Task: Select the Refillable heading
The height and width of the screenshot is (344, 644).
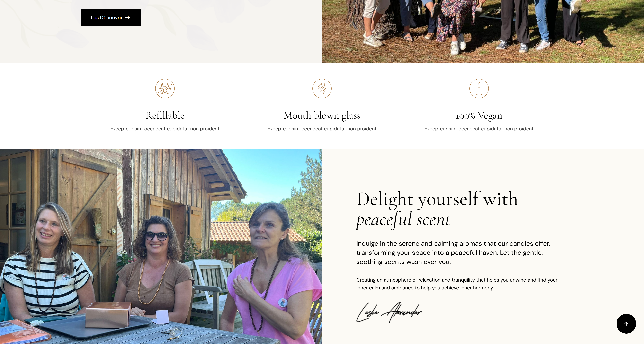Action: [165, 116]
